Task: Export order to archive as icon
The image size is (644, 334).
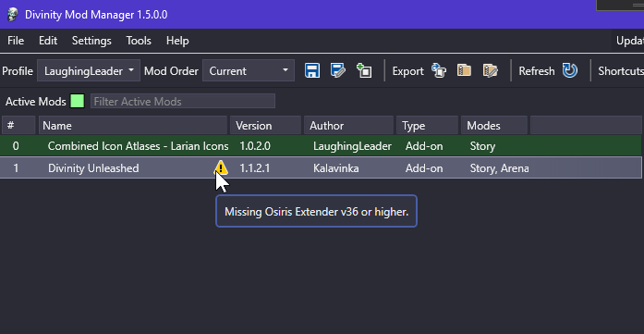Action: point(491,70)
